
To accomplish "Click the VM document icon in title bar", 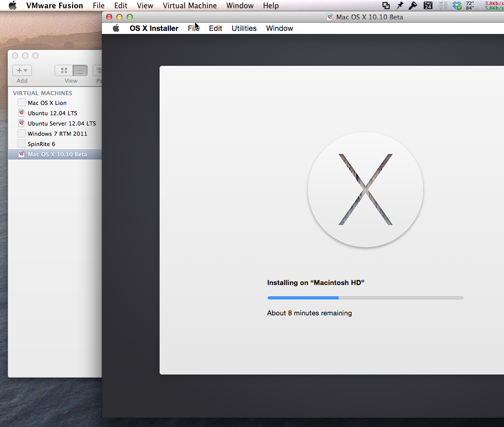I will point(329,17).
